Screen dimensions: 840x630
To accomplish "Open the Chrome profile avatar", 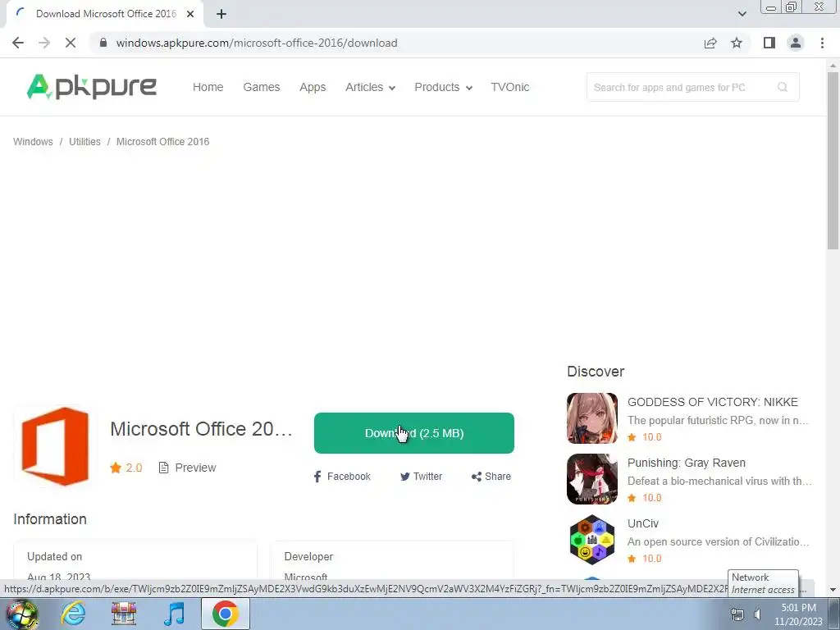I will tap(796, 43).
